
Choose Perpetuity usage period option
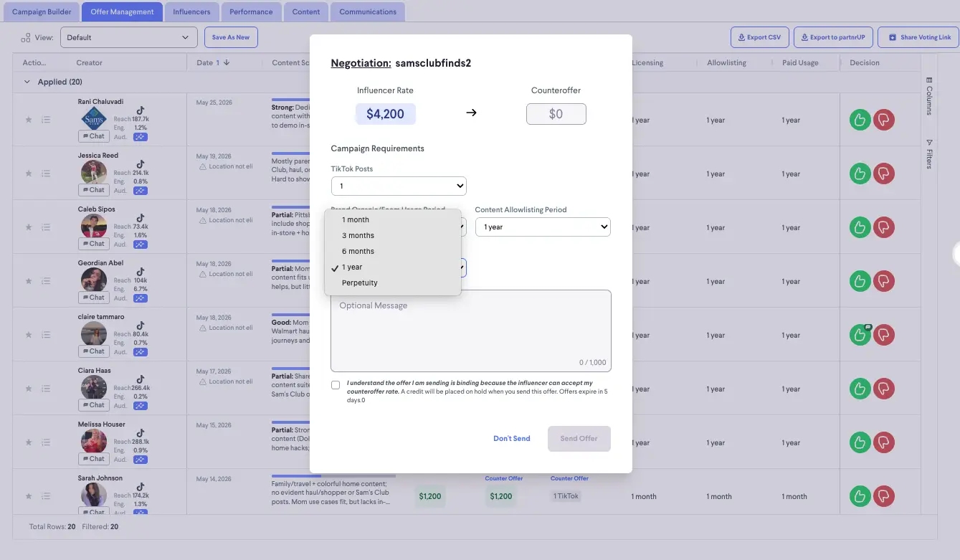[x=392, y=283]
